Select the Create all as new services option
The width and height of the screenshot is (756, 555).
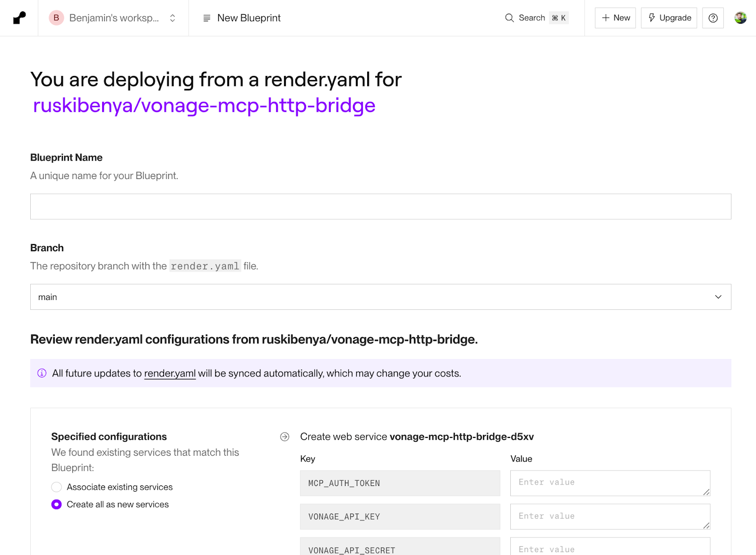[56, 504]
